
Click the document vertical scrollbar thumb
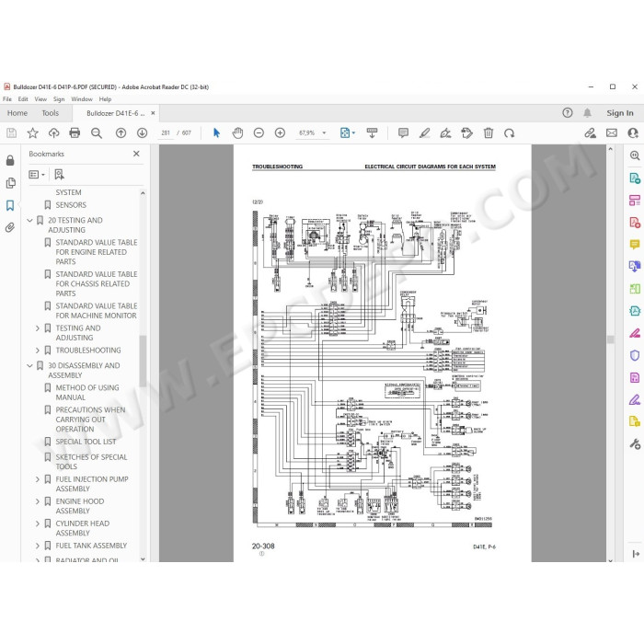click(x=610, y=339)
